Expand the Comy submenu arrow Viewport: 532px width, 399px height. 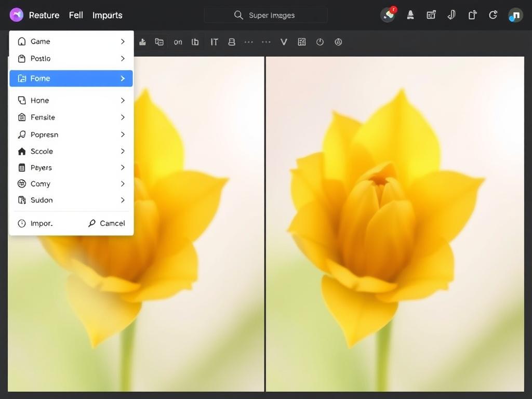123,183
